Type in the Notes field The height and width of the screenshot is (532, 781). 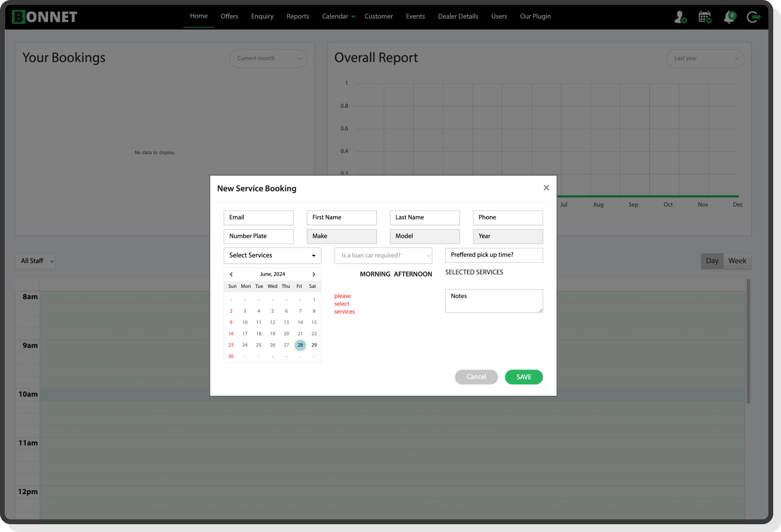pos(494,301)
